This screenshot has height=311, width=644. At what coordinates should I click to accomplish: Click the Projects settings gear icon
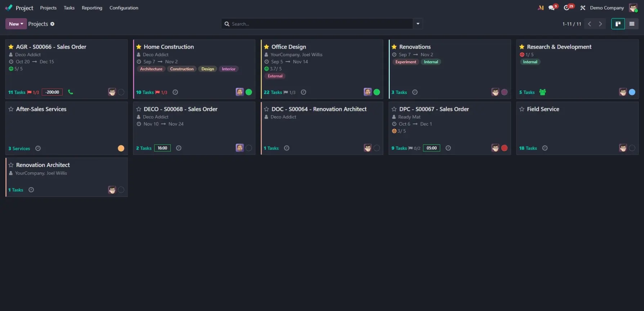(53, 24)
